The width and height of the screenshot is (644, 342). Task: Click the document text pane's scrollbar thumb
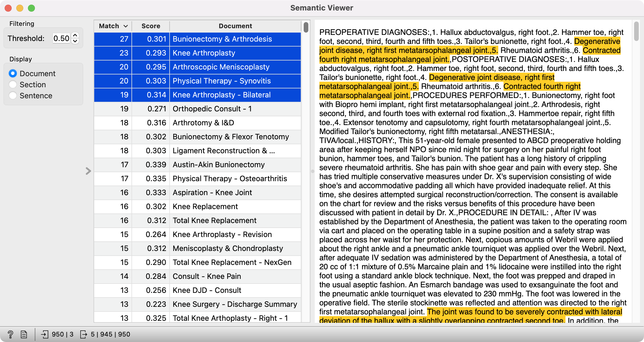coord(636,31)
